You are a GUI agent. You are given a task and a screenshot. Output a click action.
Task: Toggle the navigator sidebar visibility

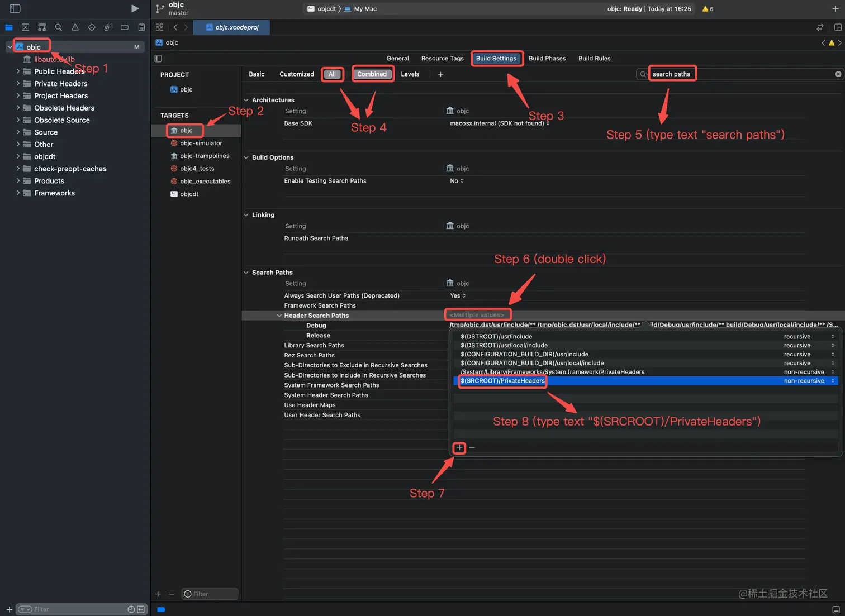[15, 9]
